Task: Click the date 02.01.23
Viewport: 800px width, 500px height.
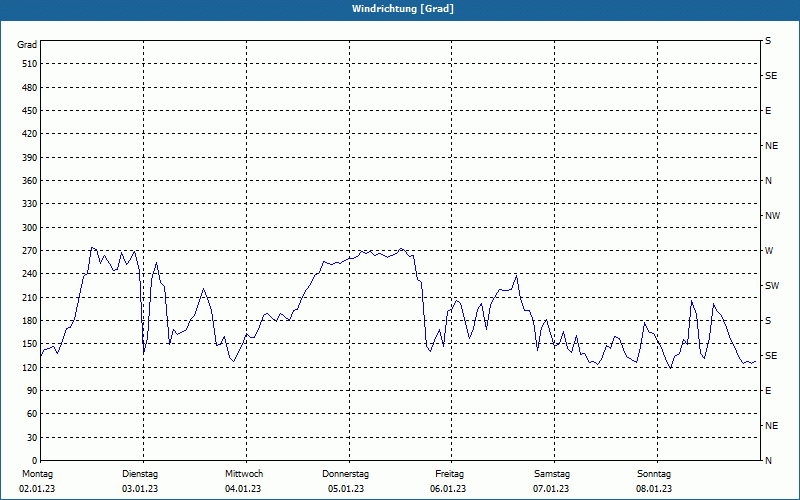Action: click(x=37, y=489)
